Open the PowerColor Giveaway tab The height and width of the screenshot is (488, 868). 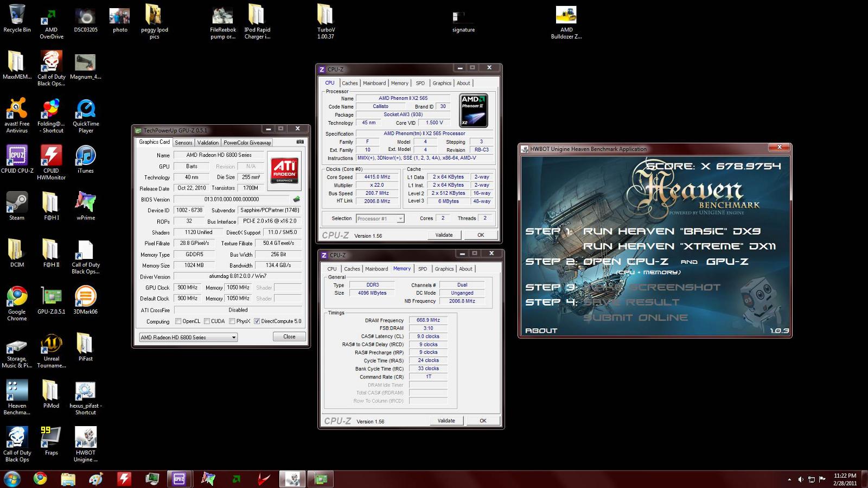[247, 143]
